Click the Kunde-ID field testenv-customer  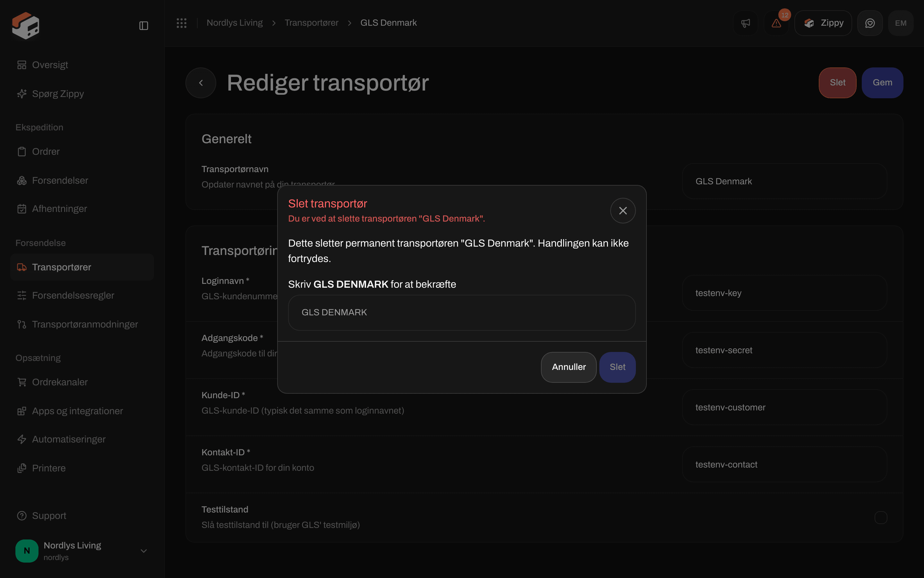pyautogui.click(x=784, y=407)
